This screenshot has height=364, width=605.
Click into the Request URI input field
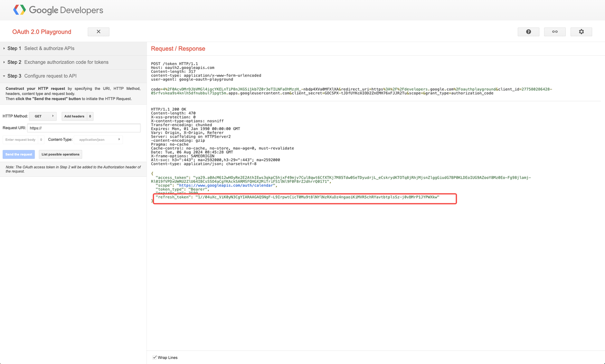click(x=84, y=128)
